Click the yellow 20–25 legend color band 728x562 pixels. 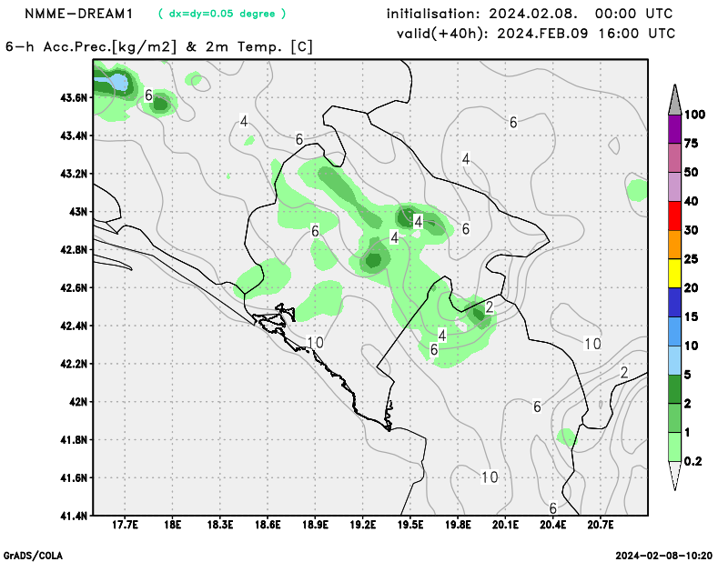point(674,274)
